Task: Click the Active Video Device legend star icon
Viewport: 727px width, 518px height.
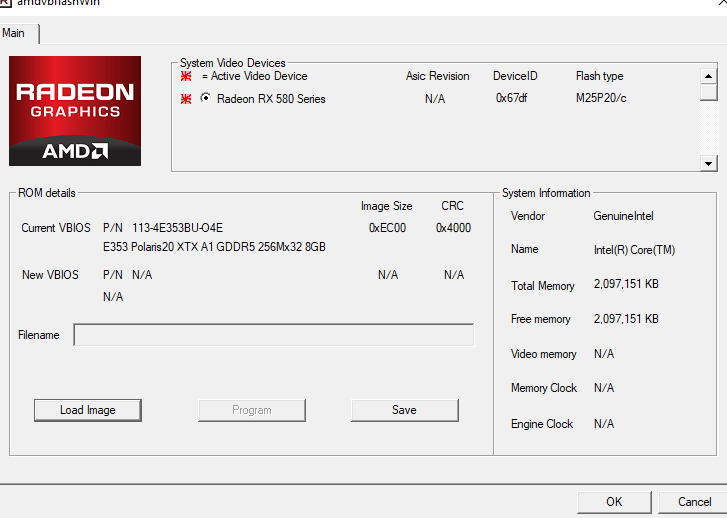Action: point(186,76)
